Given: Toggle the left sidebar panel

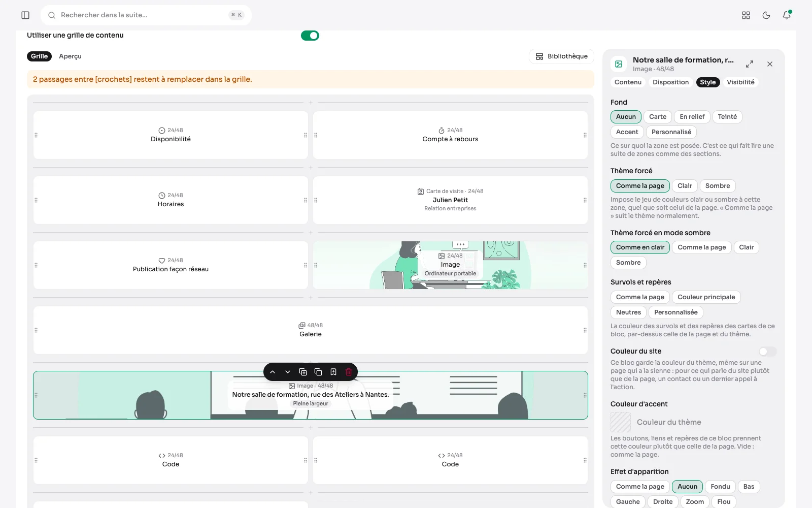Looking at the screenshot, I should click(25, 15).
